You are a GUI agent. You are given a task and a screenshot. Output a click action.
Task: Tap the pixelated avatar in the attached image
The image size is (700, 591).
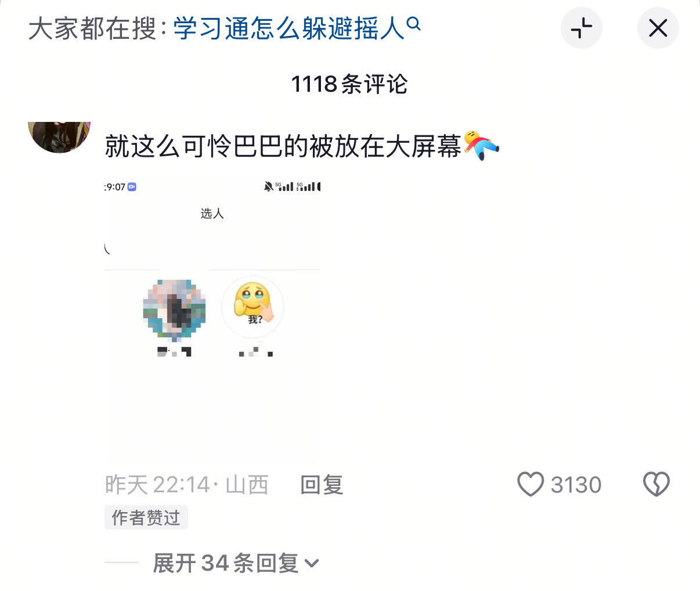point(175,309)
